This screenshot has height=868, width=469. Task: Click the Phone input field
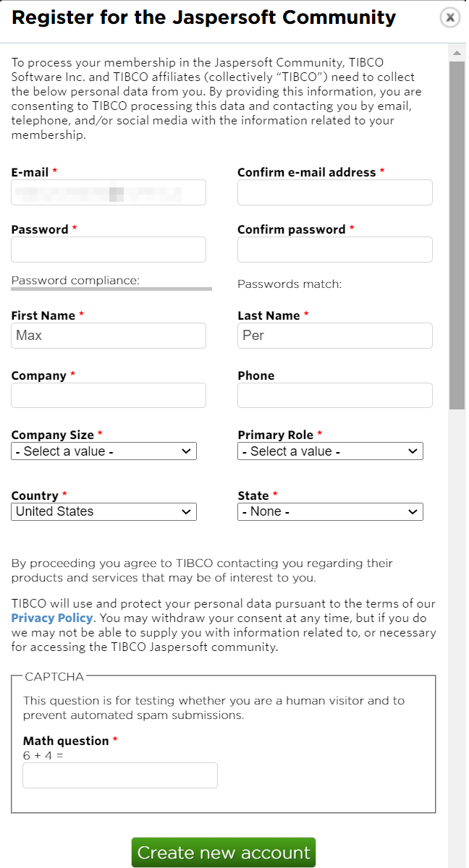tap(335, 395)
